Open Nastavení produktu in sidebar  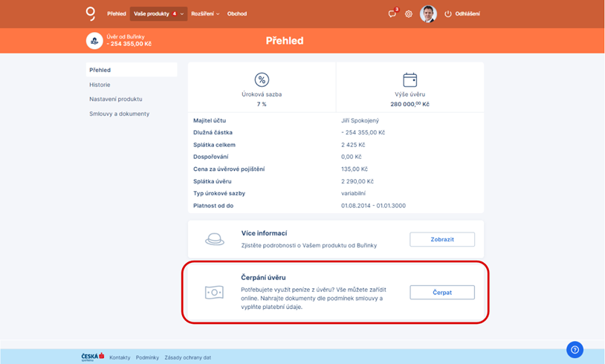115,99
